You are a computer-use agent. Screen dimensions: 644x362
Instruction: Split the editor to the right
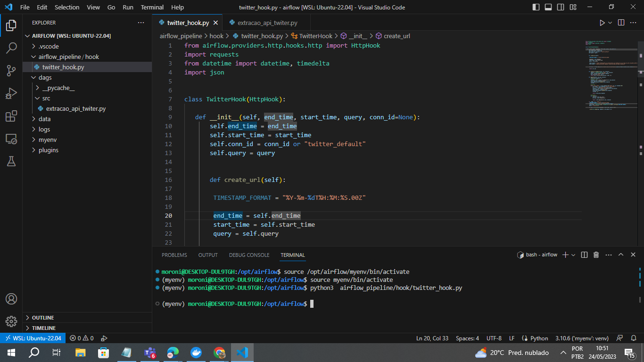pyautogui.click(x=621, y=23)
